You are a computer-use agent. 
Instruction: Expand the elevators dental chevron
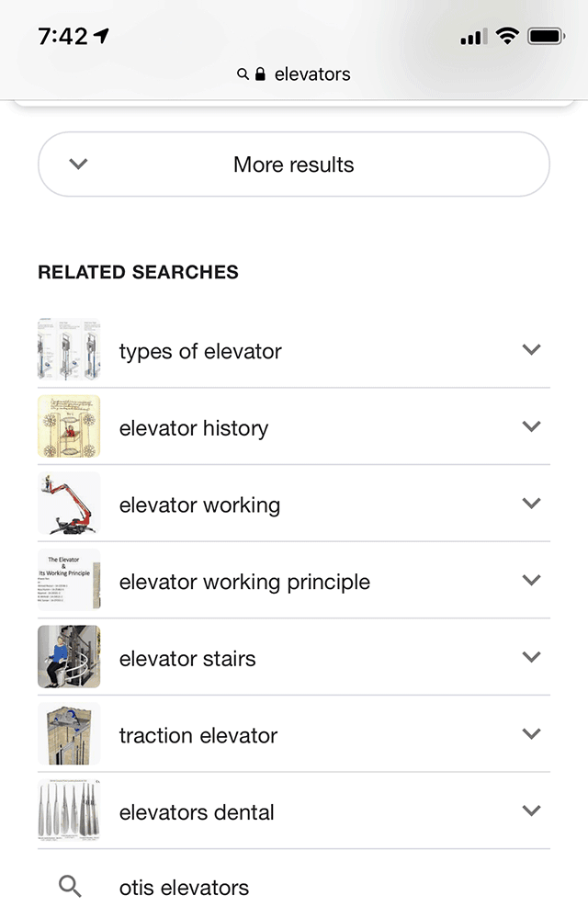(x=531, y=810)
